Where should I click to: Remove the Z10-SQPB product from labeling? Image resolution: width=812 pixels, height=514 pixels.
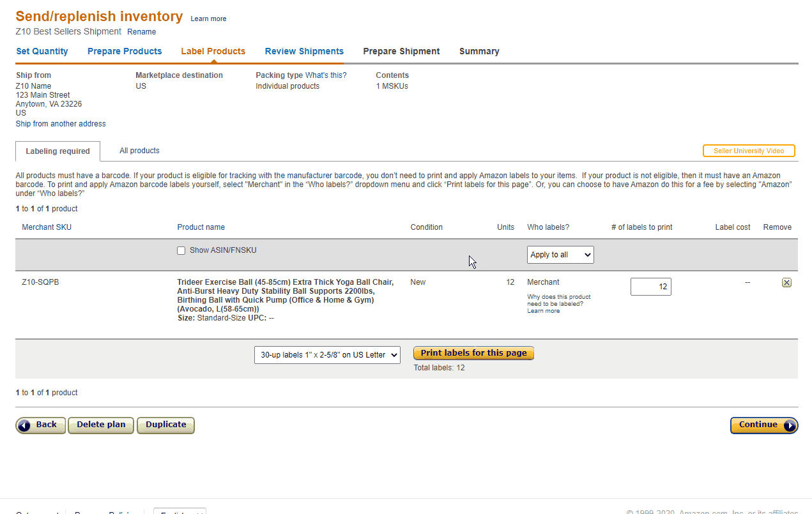pos(786,282)
